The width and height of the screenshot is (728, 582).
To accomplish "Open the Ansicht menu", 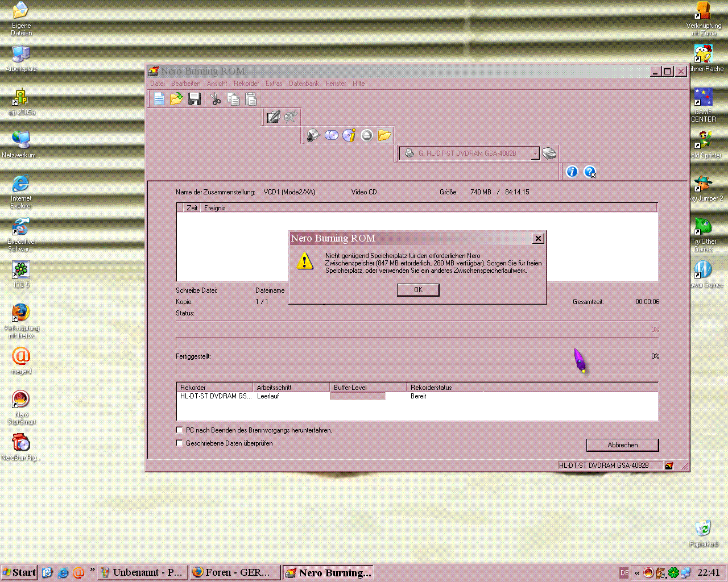I will pyautogui.click(x=217, y=84).
